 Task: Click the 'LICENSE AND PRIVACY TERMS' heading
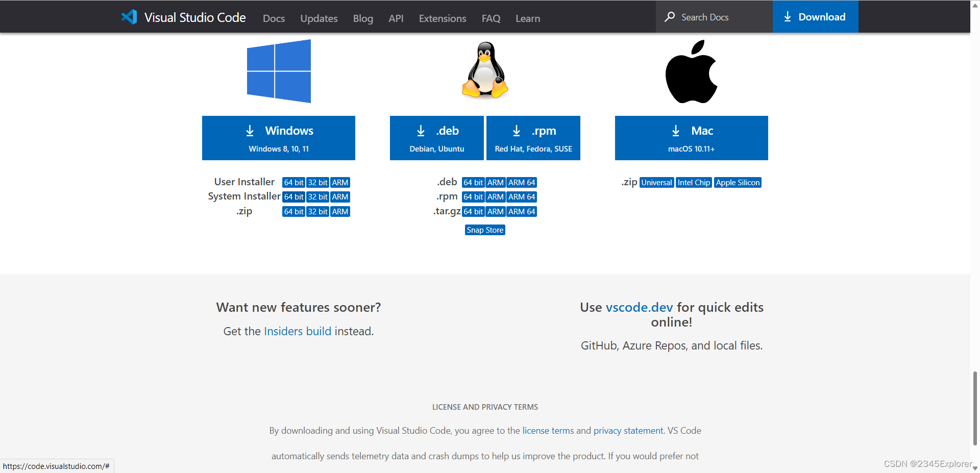(485, 407)
